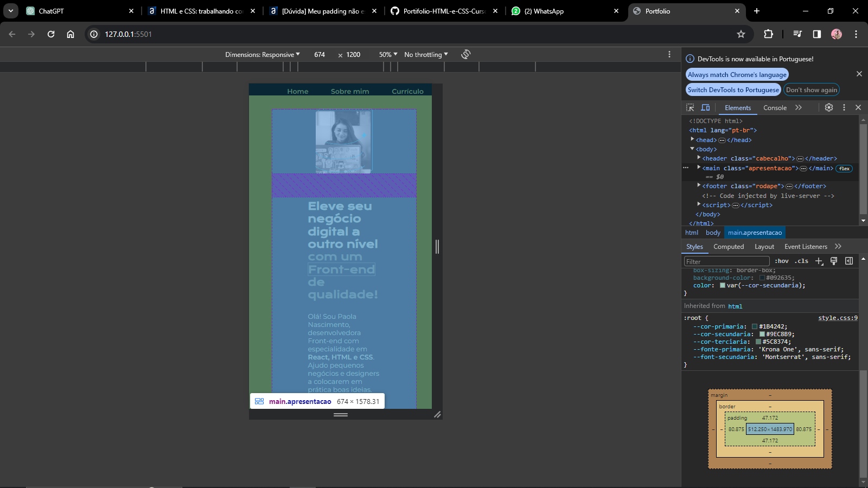868x488 pixels.
Task: Open media control icon in toolbar
Action: [x=797, y=34]
